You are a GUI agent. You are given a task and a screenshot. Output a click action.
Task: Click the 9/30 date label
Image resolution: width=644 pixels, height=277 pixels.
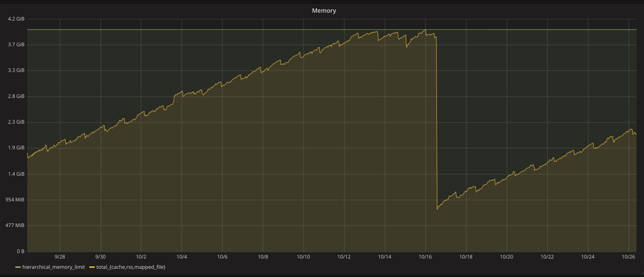[x=101, y=257]
